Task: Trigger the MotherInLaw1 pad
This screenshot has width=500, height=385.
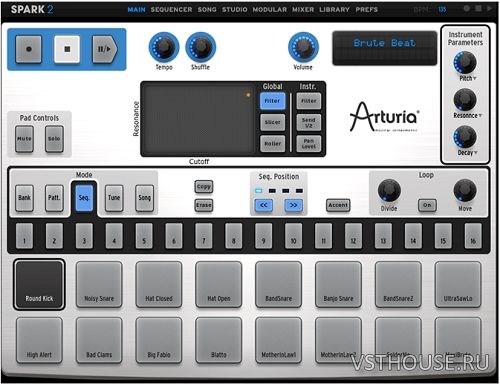Action: click(x=278, y=340)
